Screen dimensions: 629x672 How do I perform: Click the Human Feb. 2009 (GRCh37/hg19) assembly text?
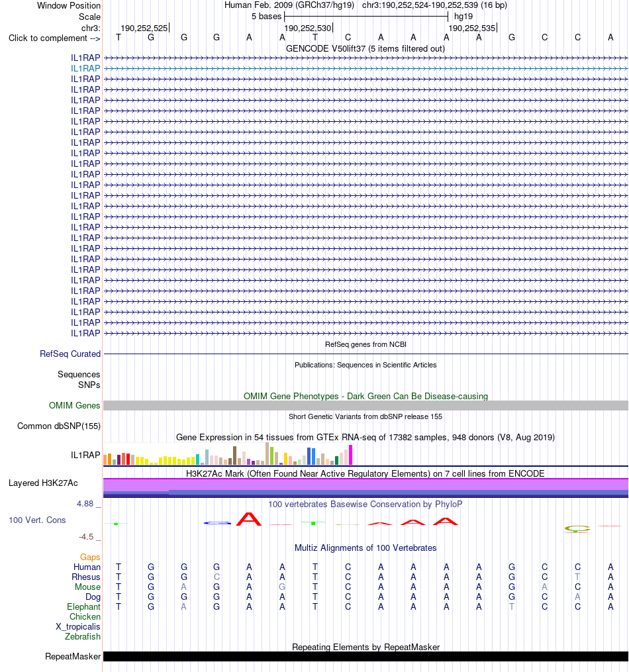[289, 5]
